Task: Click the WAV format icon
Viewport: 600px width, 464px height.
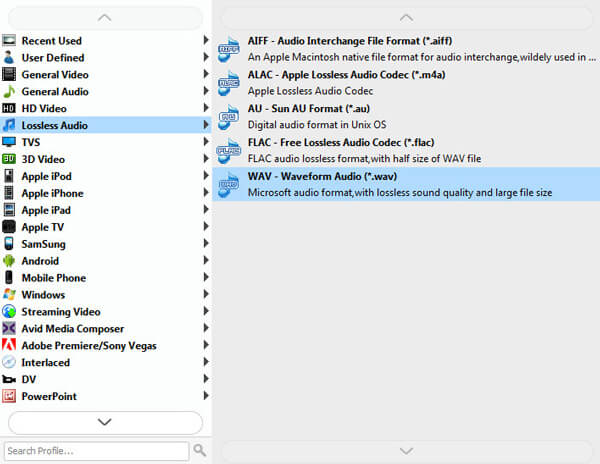Action: [228, 184]
